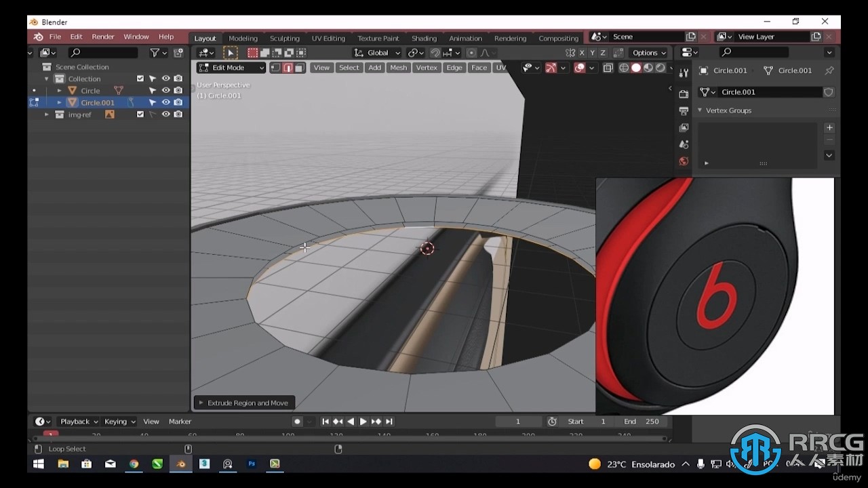Add a new vertex group
Viewport: 868px width, 488px height.
click(829, 127)
